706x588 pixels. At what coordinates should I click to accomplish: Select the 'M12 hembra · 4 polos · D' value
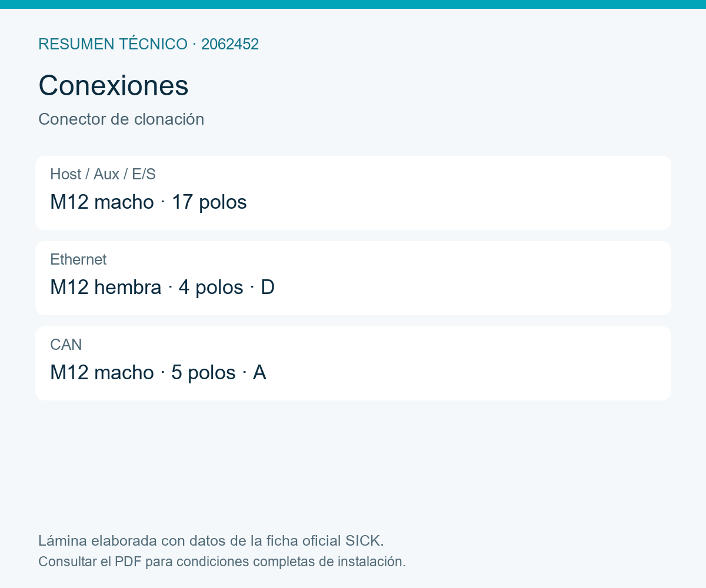click(162, 288)
